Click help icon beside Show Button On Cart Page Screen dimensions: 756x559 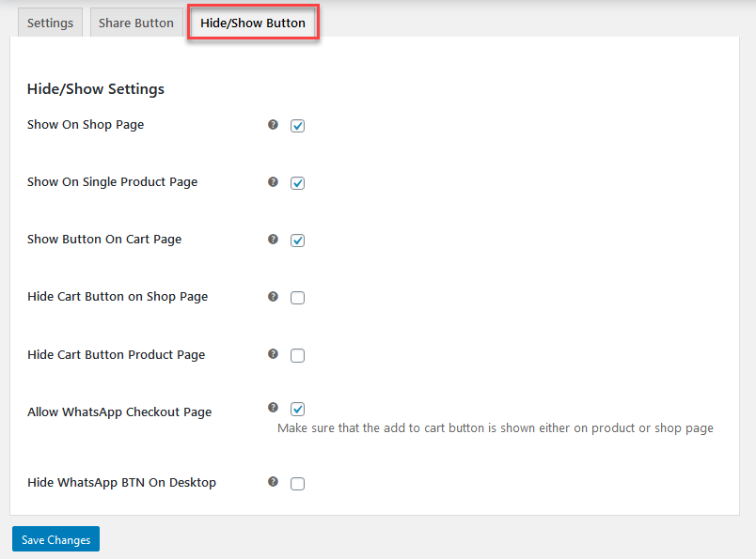point(273,240)
